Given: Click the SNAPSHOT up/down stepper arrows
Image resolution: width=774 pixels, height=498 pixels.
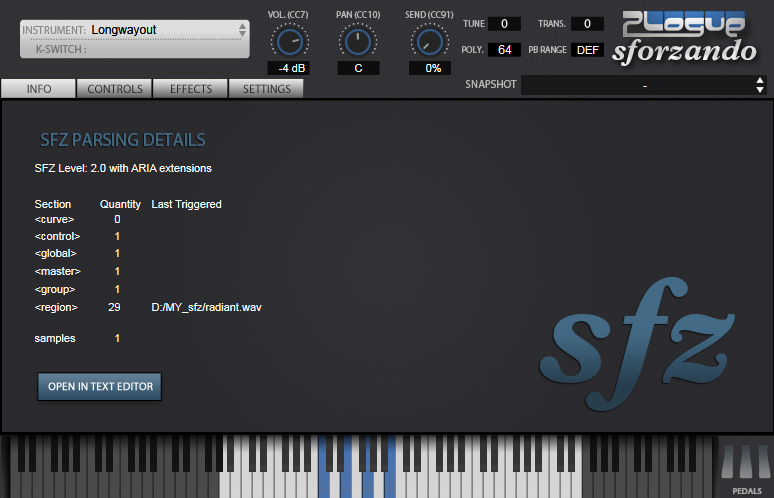Looking at the screenshot, I should click(x=760, y=85).
